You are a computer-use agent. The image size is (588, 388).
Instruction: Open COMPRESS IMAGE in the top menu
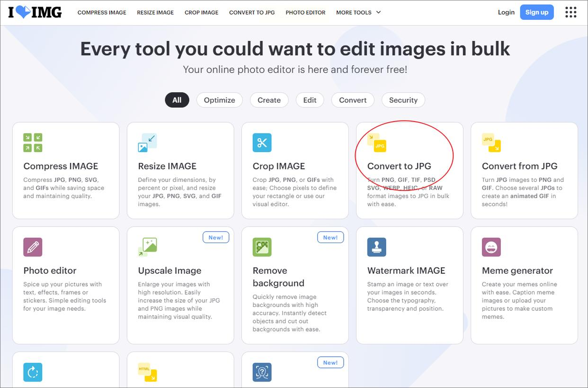point(102,12)
